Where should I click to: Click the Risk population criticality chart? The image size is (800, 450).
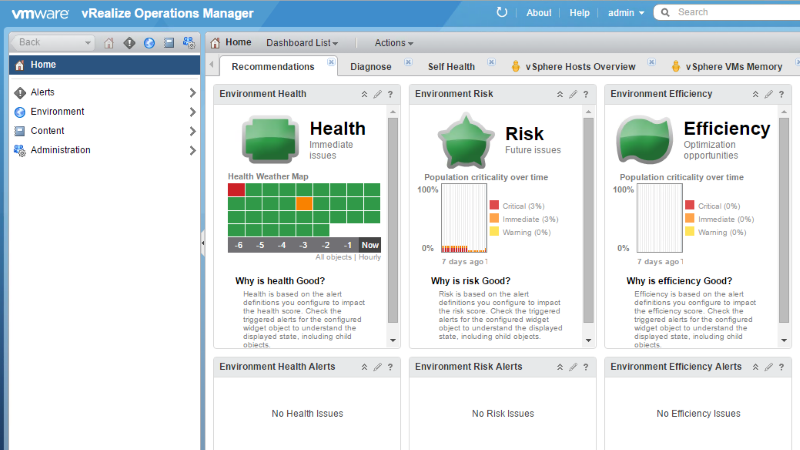(x=464, y=218)
